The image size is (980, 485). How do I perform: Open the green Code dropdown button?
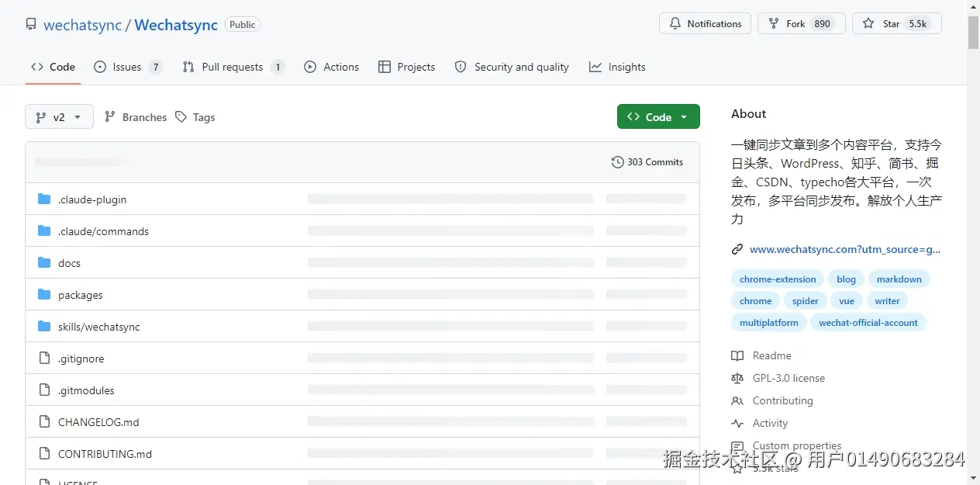point(658,116)
